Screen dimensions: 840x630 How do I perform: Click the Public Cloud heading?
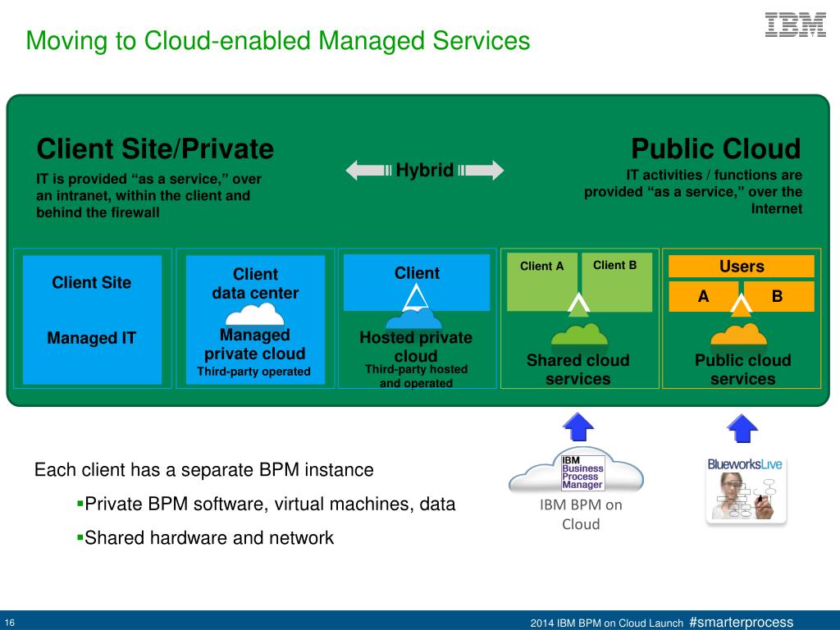pyautogui.click(x=715, y=148)
